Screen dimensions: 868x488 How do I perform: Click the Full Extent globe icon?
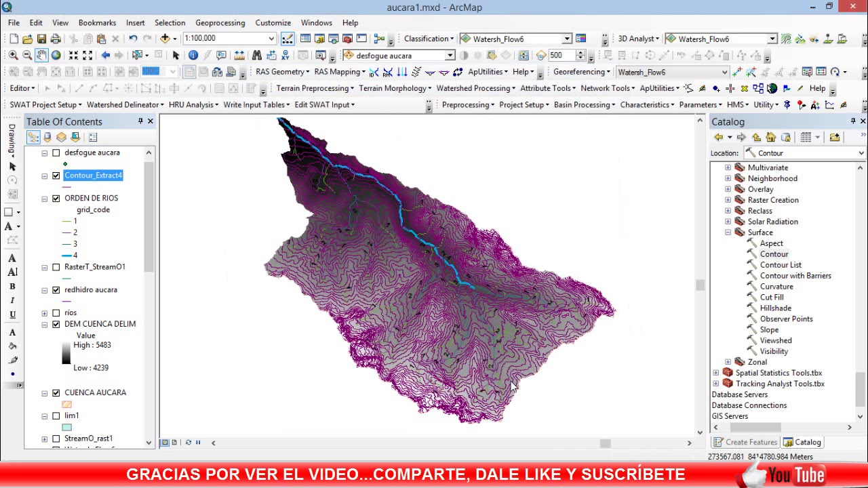pyautogui.click(x=56, y=55)
